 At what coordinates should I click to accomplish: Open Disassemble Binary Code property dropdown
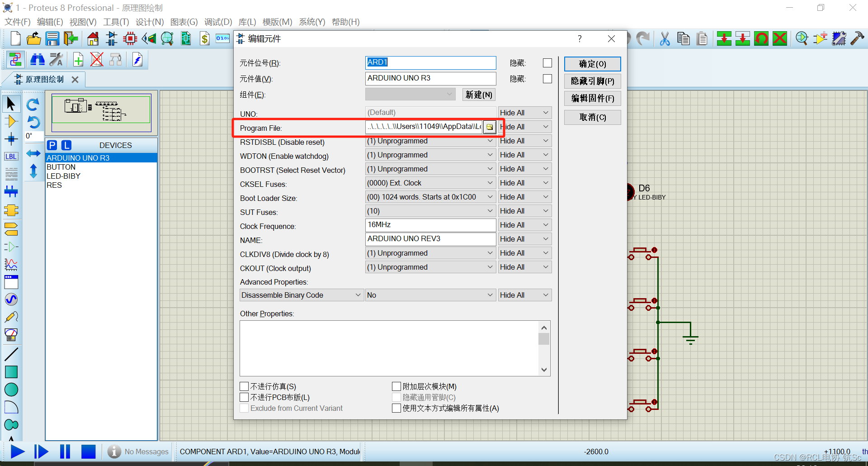pos(302,295)
